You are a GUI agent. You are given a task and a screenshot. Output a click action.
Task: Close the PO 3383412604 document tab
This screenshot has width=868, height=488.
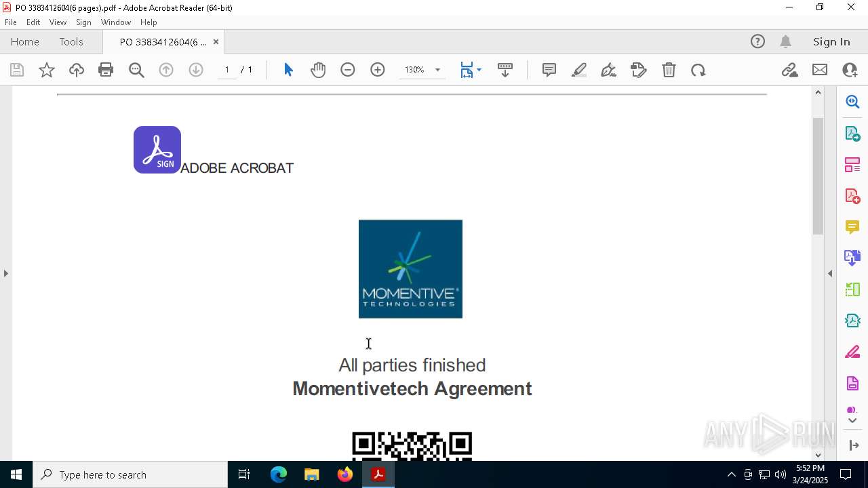click(x=216, y=42)
